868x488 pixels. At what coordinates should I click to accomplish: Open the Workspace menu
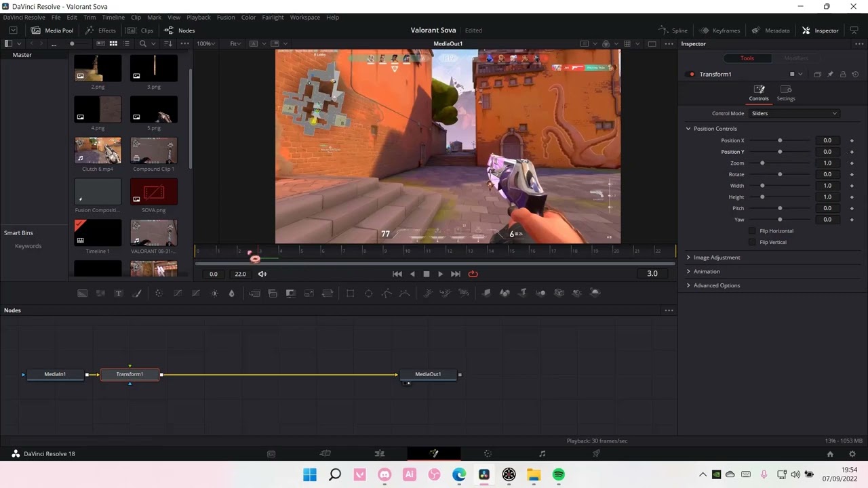(305, 17)
